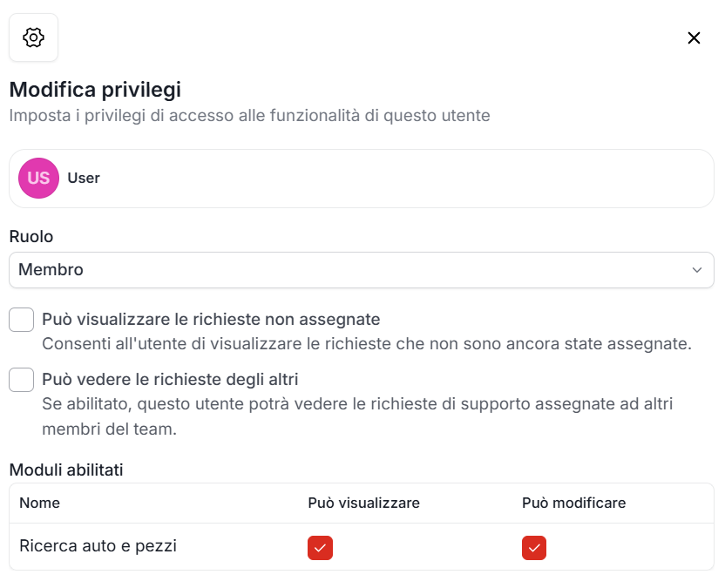Click the 'Nome' column header
This screenshot has width=725, height=588.
39,503
